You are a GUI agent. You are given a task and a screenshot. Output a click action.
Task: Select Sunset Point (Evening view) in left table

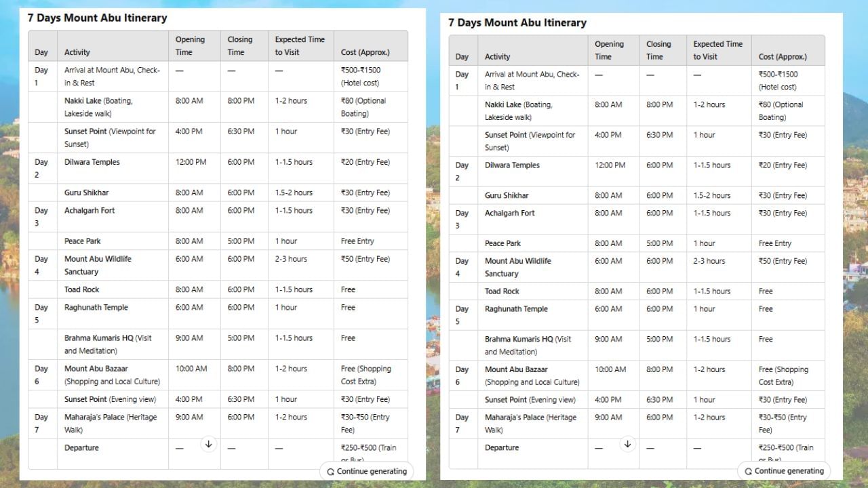click(x=110, y=399)
